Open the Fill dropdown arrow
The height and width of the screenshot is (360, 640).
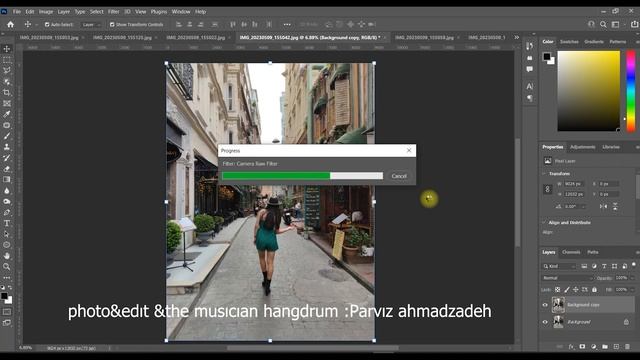click(633, 289)
